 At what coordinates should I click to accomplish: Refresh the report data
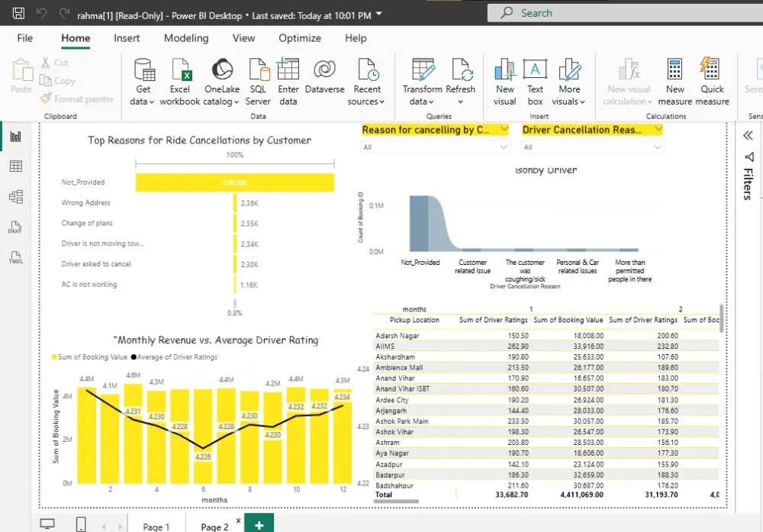point(460,81)
